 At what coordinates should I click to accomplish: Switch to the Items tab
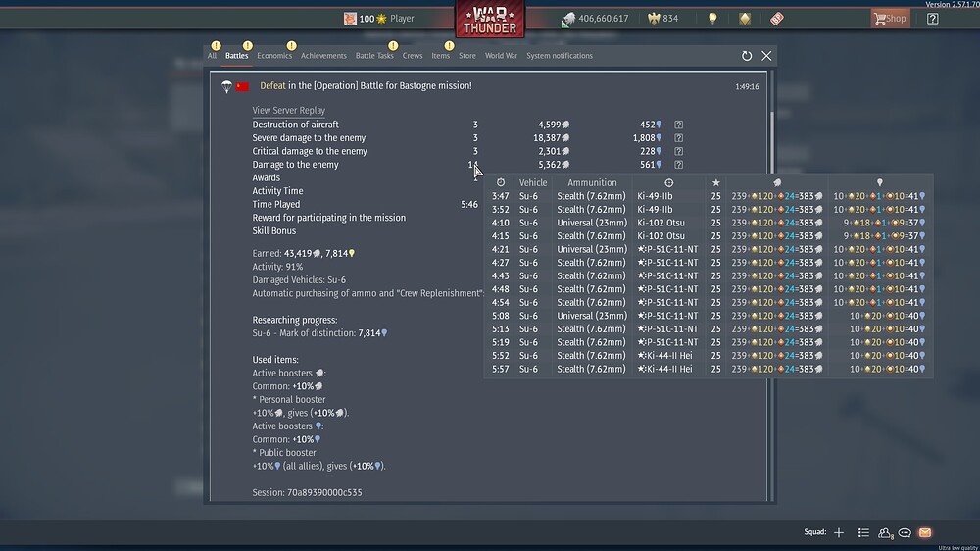click(440, 56)
